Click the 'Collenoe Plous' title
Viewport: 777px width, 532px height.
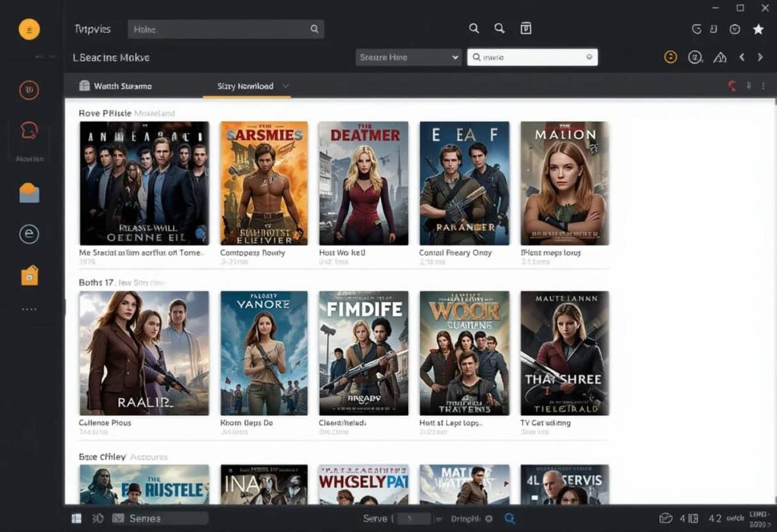click(105, 423)
